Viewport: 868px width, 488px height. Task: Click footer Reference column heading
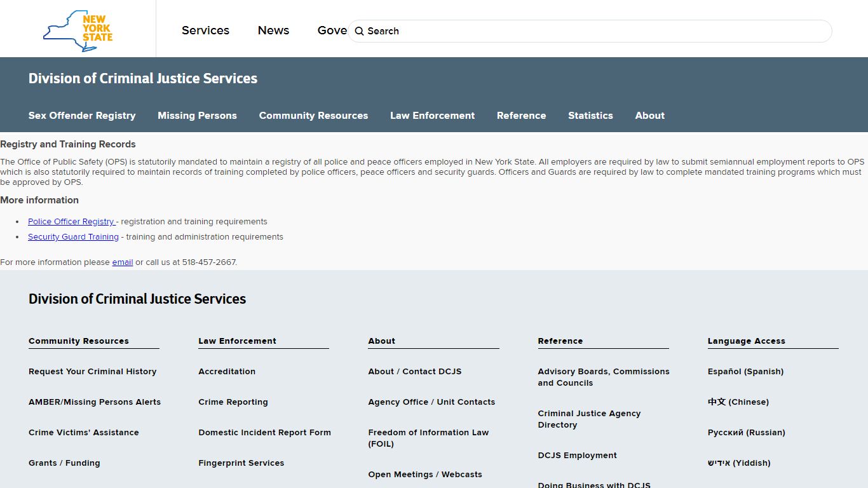(x=560, y=341)
